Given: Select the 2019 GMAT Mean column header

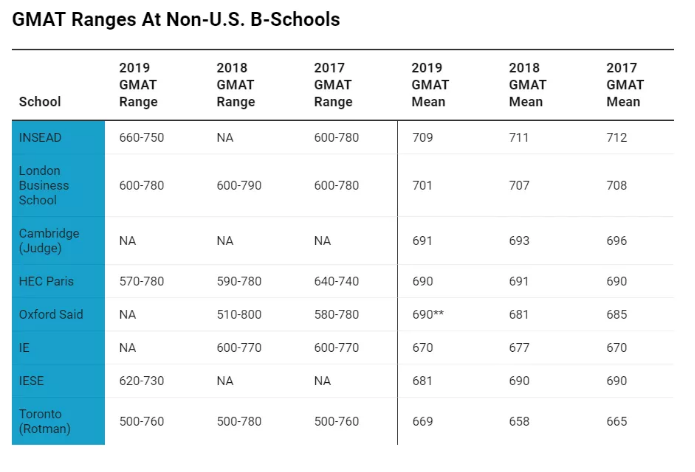Looking at the screenshot, I should tap(429, 85).
